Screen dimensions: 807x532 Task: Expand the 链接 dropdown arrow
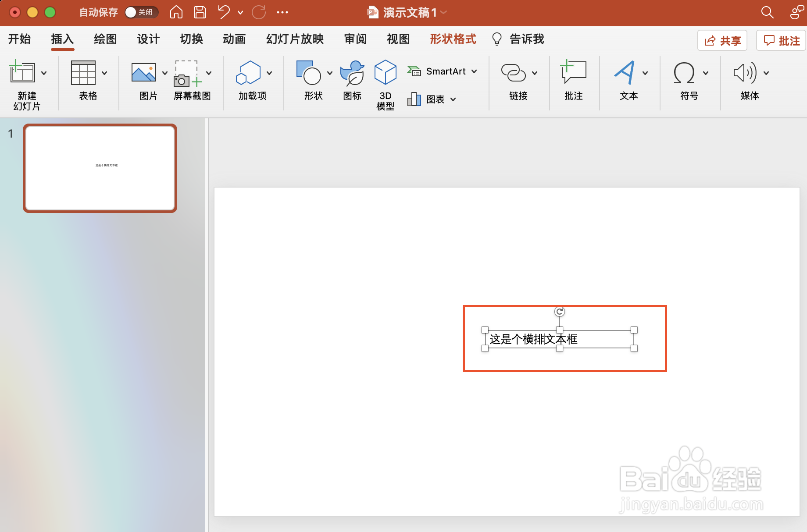click(x=535, y=73)
